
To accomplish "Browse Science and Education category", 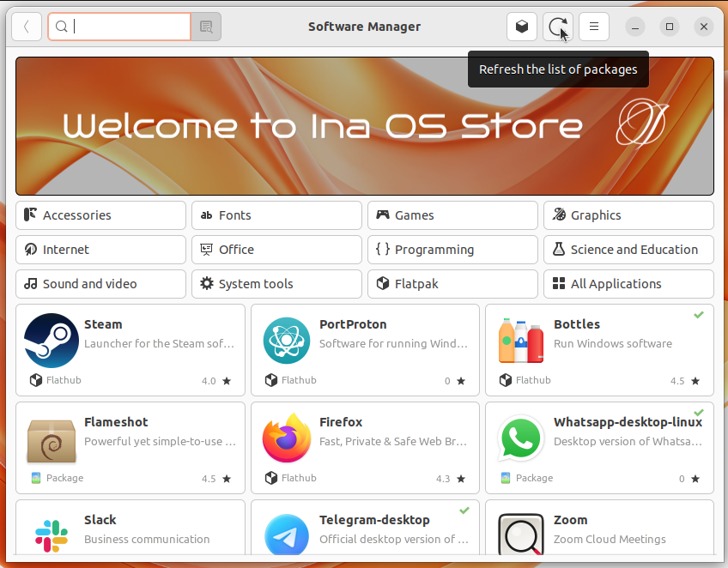I will coord(628,250).
